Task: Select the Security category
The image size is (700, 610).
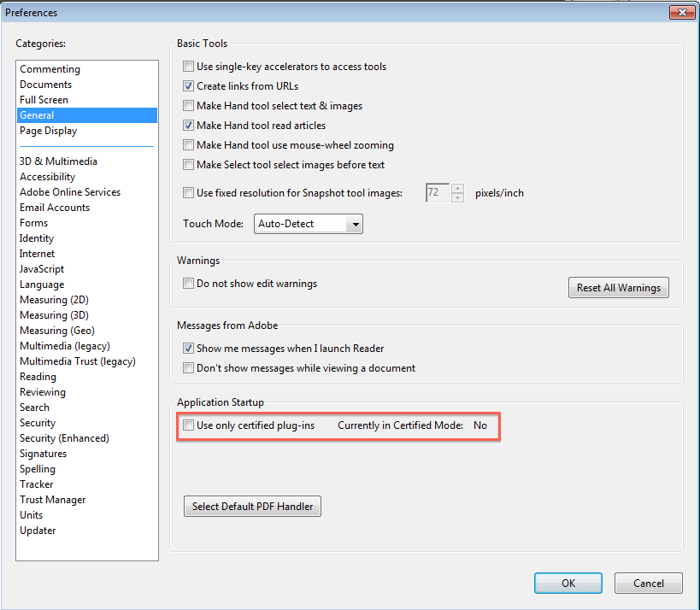Action: coord(87,423)
